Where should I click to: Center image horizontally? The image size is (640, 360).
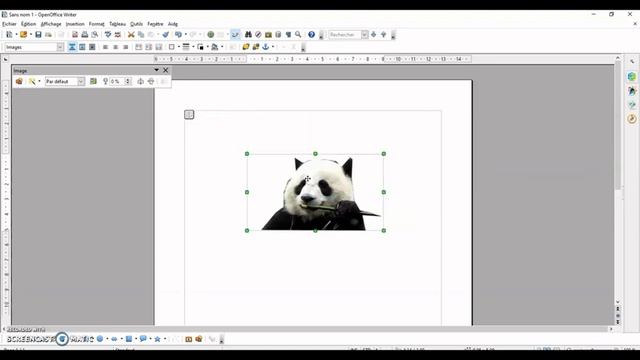116,47
